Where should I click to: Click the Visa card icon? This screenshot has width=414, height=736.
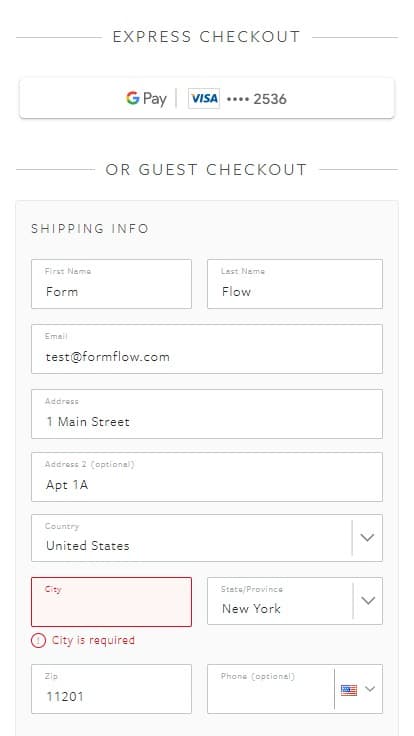(204, 99)
